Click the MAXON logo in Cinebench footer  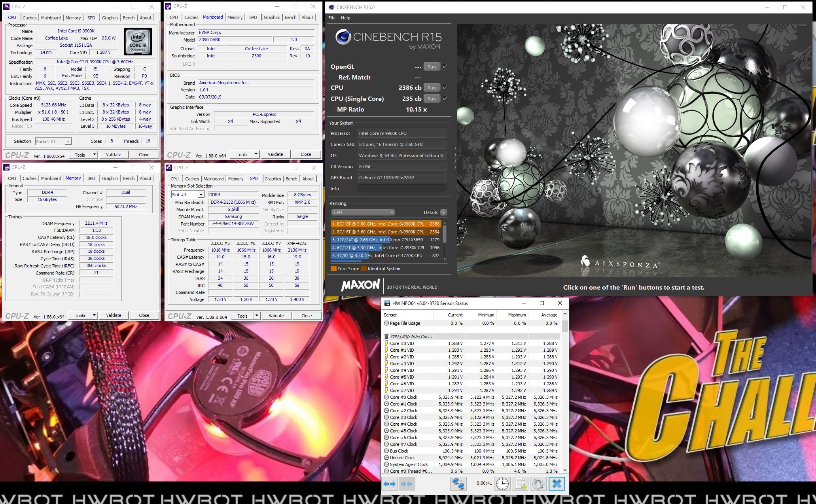(360, 285)
